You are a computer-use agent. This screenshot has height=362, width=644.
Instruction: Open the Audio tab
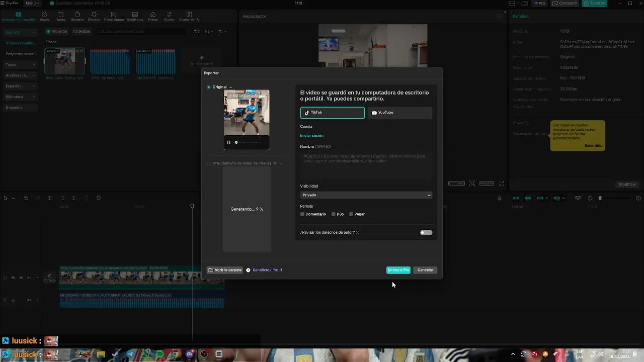44,17
